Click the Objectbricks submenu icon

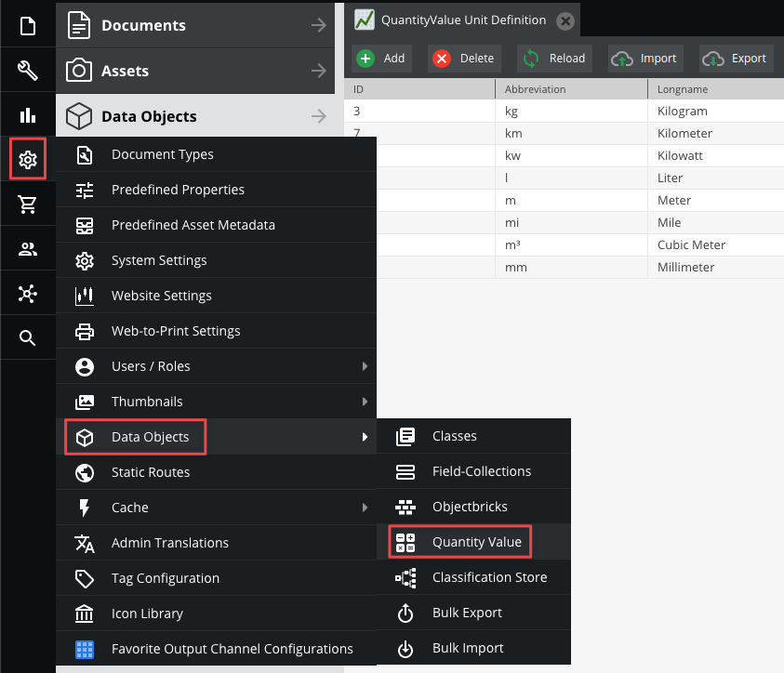(x=405, y=508)
